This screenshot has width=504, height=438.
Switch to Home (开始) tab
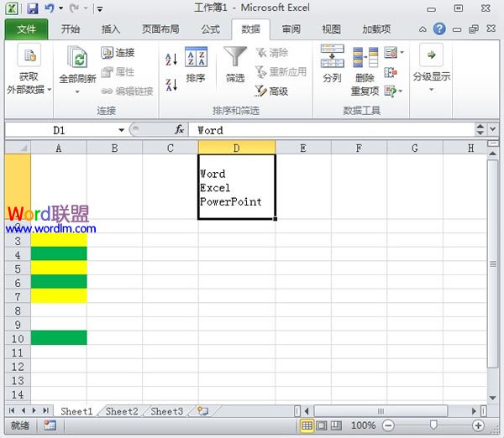pyautogui.click(x=71, y=29)
